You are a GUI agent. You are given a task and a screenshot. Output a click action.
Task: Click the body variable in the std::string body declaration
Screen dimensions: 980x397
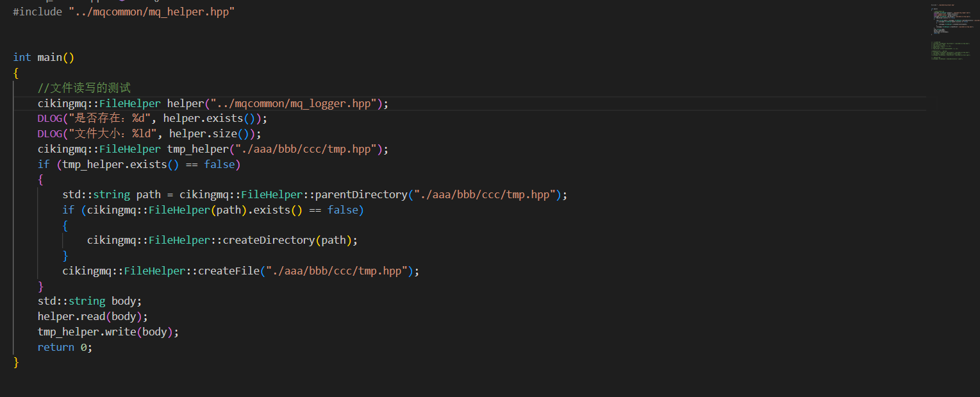[124, 301]
